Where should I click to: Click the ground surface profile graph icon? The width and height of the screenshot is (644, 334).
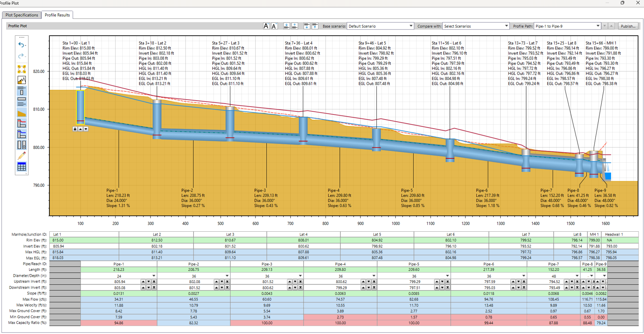22,80
